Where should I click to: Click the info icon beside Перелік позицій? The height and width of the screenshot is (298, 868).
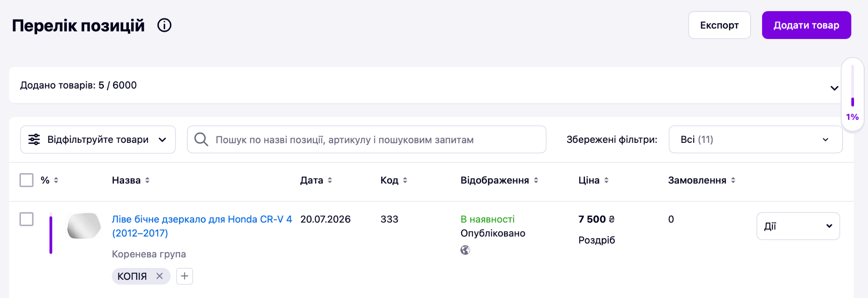pos(164,25)
